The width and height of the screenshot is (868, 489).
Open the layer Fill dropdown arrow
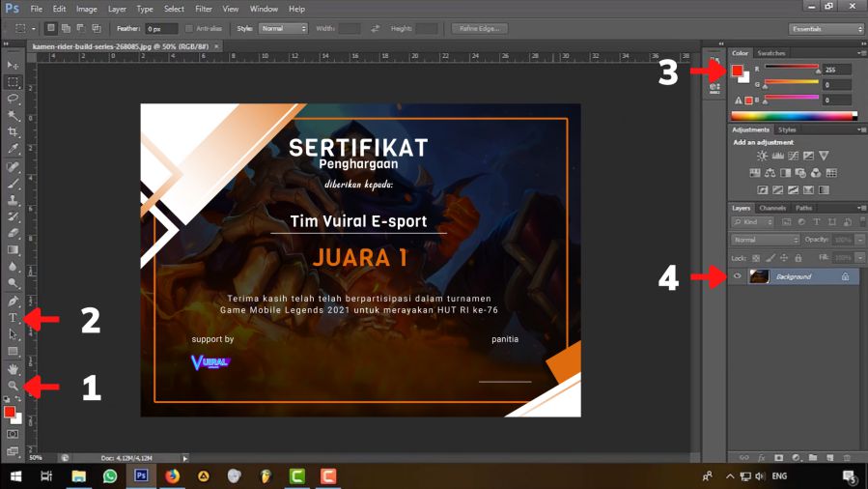[859, 258]
